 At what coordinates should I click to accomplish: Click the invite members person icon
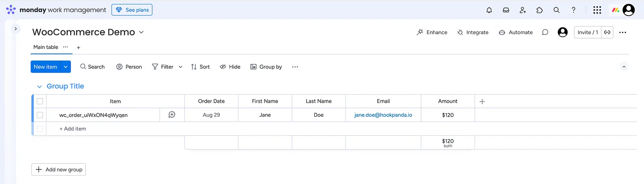[523, 10]
